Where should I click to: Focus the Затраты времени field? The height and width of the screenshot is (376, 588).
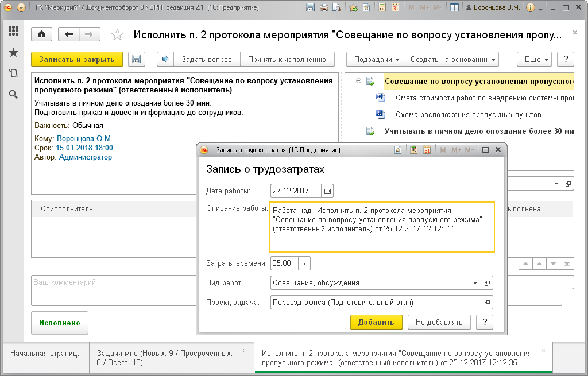pos(285,263)
